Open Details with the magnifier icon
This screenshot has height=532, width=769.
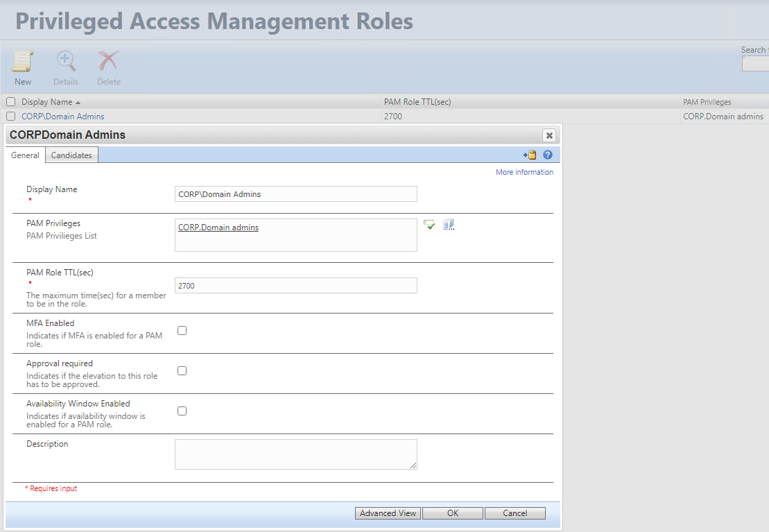tap(66, 62)
